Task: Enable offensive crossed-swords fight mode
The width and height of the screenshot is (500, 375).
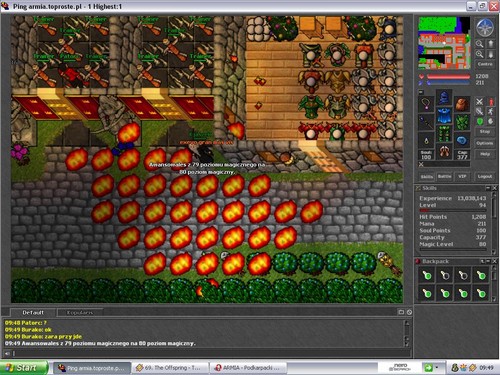Action: click(479, 102)
